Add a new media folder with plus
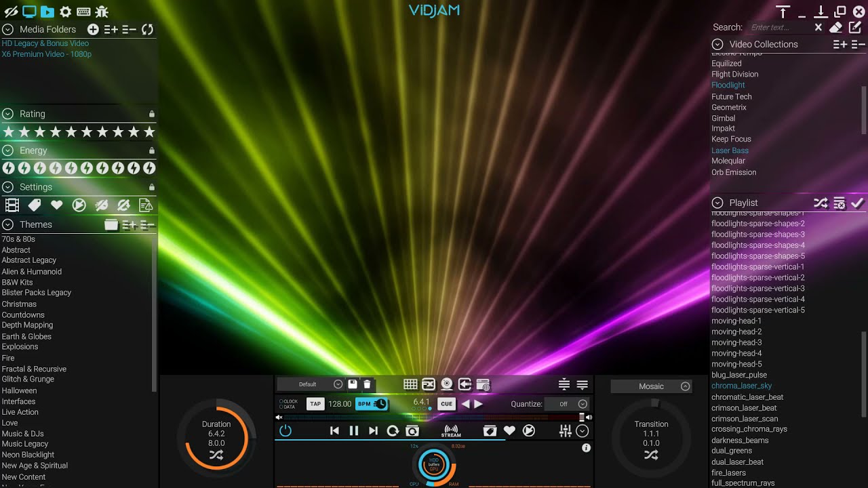This screenshot has height=488, width=868. [x=93, y=29]
